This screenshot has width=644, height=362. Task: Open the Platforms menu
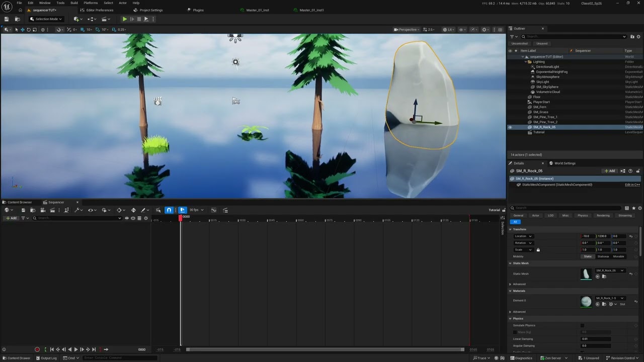click(91, 3)
